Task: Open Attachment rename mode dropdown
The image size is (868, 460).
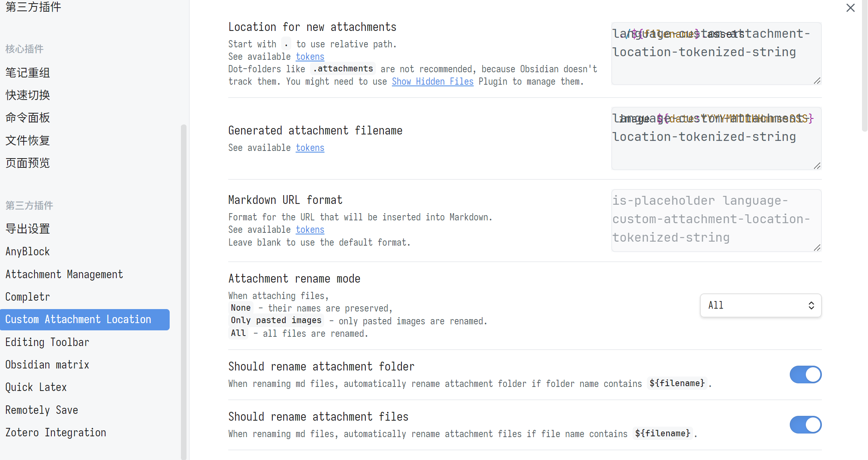Action: pos(754,305)
